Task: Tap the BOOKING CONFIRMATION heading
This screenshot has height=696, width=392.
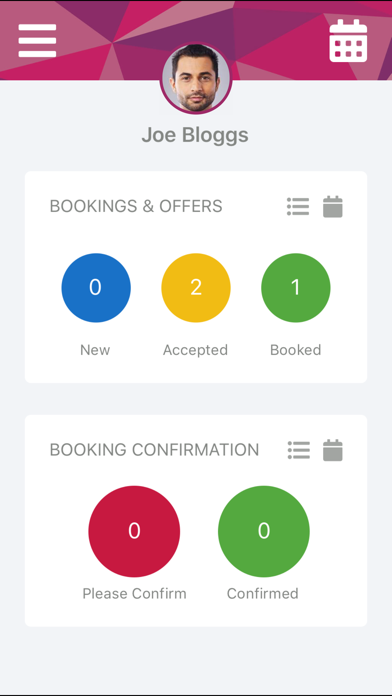Action: (x=154, y=450)
